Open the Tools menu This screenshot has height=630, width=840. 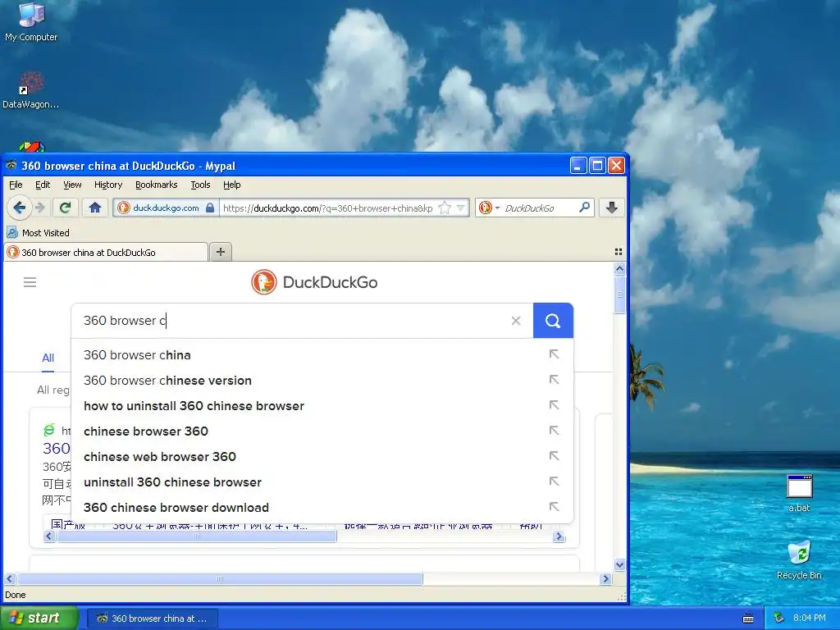(200, 185)
